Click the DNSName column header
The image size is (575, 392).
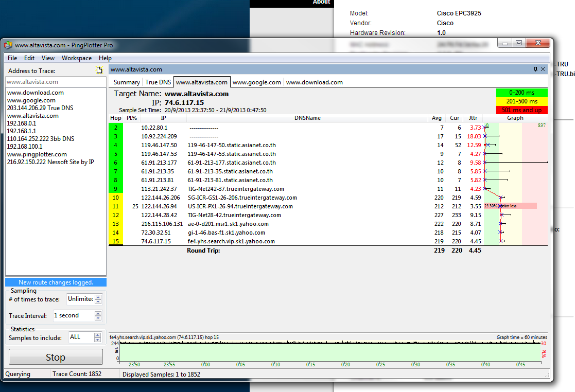click(x=307, y=118)
